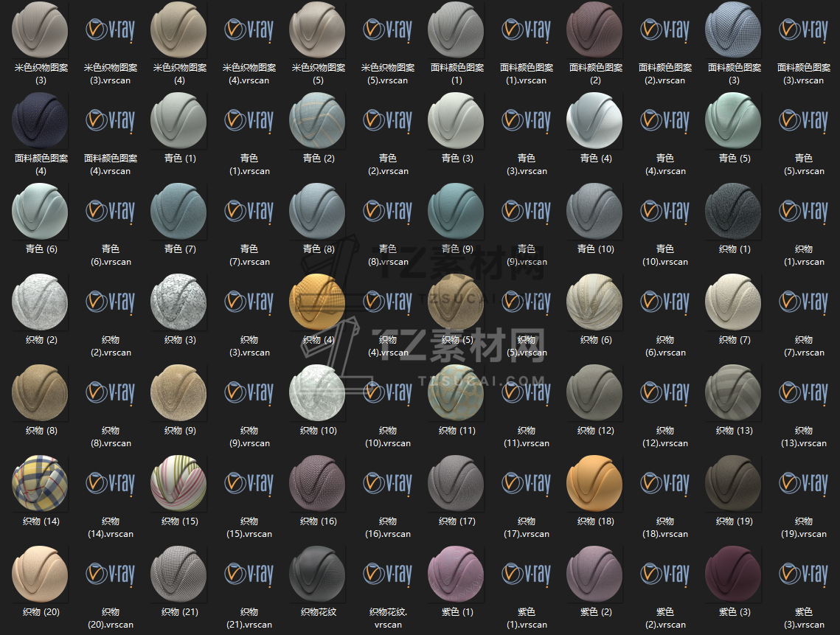Select the 织物 (3) floral lace thumbnail
This screenshot has width=840, height=635.
click(x=179, y=302)
